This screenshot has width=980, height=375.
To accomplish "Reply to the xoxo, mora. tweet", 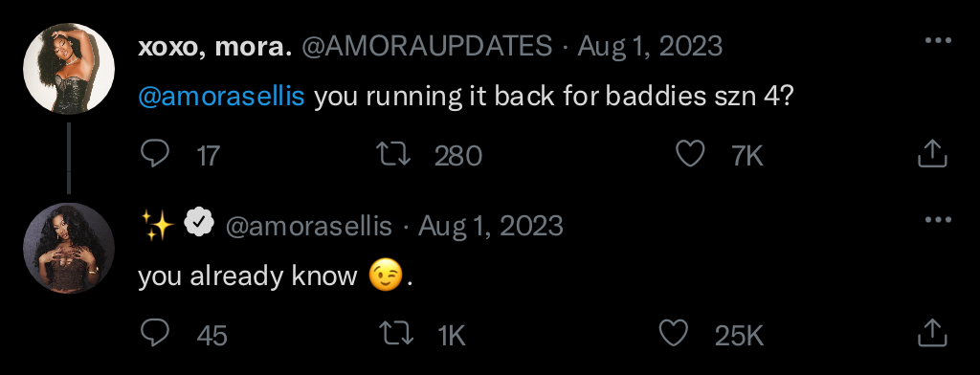I will 154,154.
